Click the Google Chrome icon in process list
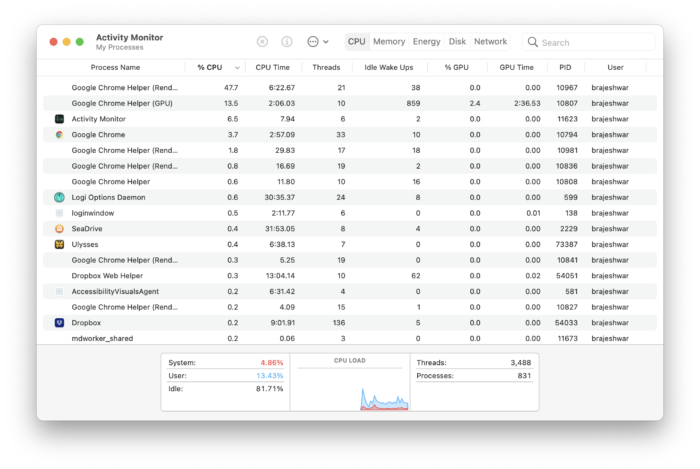This screenshot has width=700, height=469. click(x=59, y=134)
